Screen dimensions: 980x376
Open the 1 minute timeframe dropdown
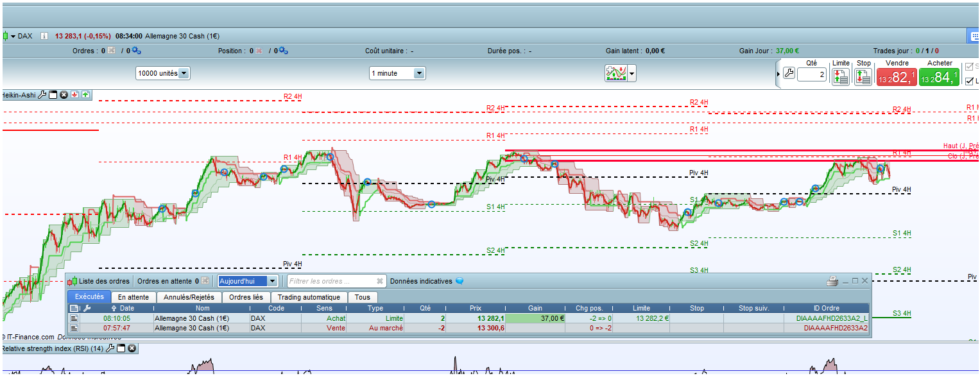(397, 73)
